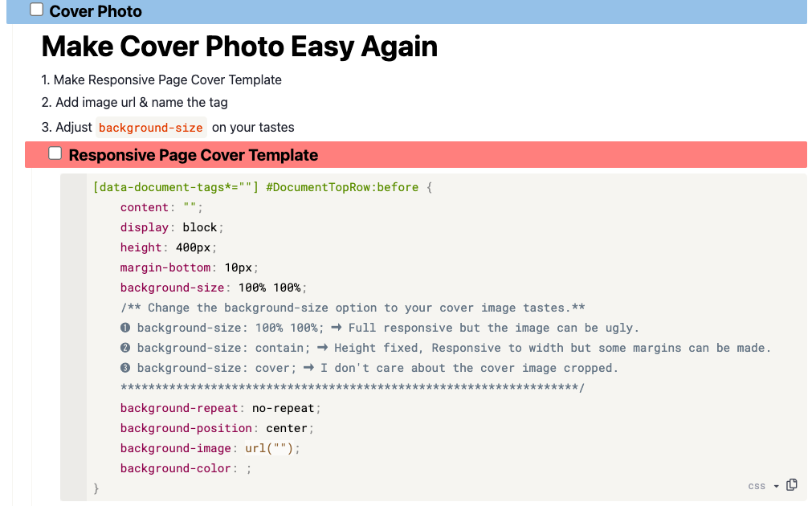Click the css language label
Screen dimensions: 812x506
[757, 486]
